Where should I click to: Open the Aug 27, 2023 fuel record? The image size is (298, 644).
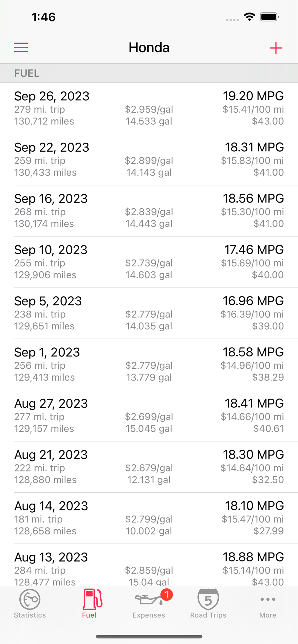[x=149, y=416]
